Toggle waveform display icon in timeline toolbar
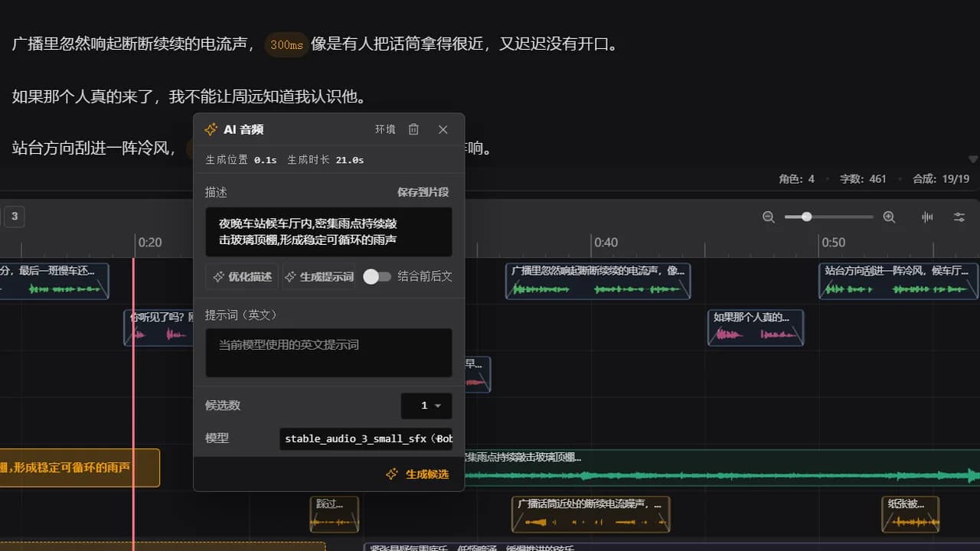The height and width of the screenshot is (551, 980). point(927,217)
